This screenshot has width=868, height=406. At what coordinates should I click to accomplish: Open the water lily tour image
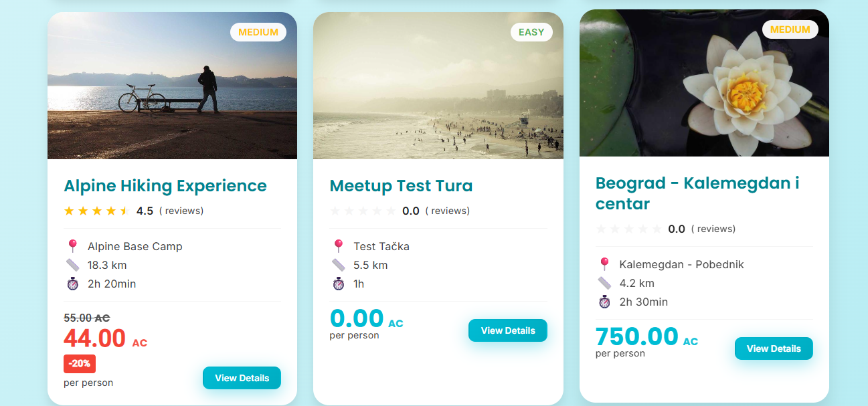pos(704,83)
